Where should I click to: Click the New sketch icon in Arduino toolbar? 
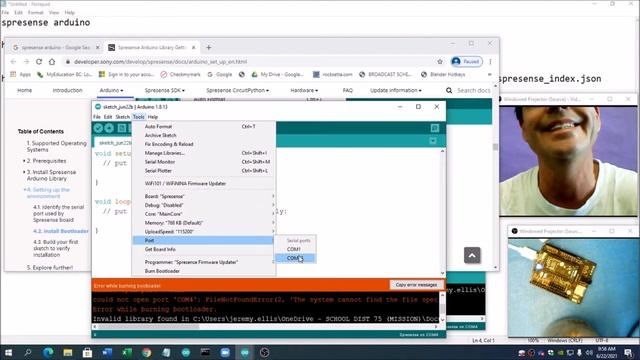122,128
